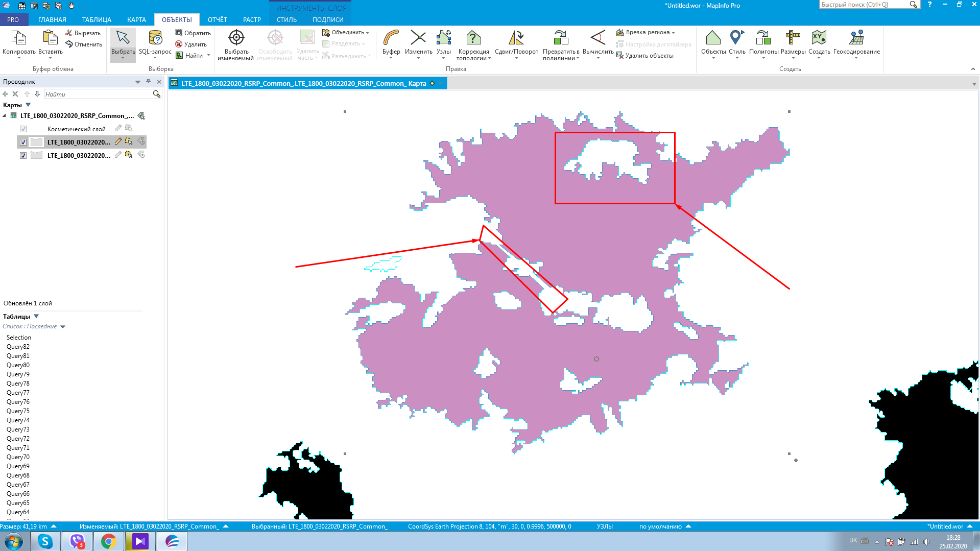
Task: Toggle selectable on highlighted LTE_1800 layer
Action: point(129,141)
